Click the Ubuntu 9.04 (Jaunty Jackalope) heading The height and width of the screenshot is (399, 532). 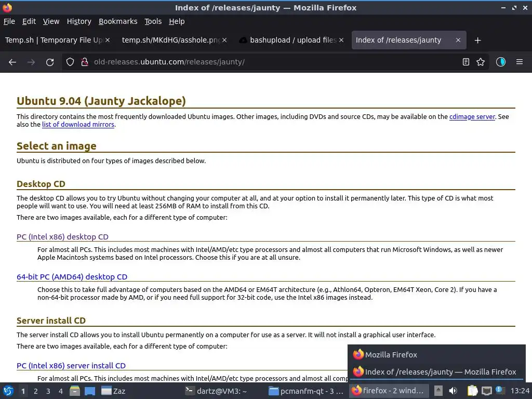[101, 101]
